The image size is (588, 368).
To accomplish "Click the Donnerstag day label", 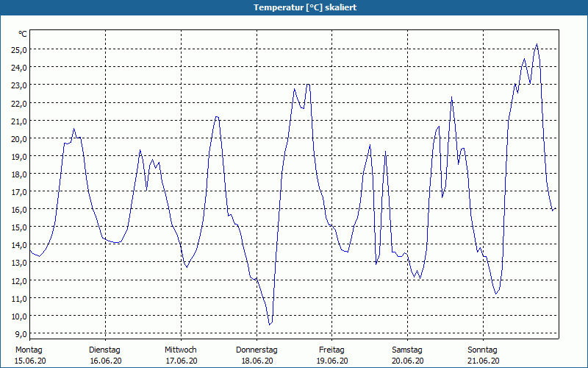I will click(x=257, y=350).
